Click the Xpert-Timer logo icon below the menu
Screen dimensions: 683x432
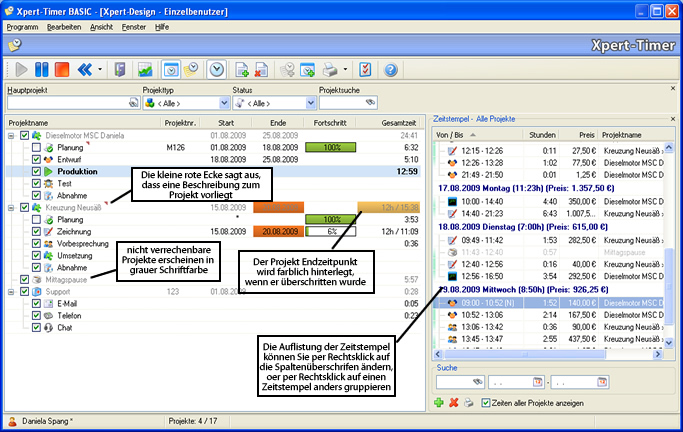15,44
